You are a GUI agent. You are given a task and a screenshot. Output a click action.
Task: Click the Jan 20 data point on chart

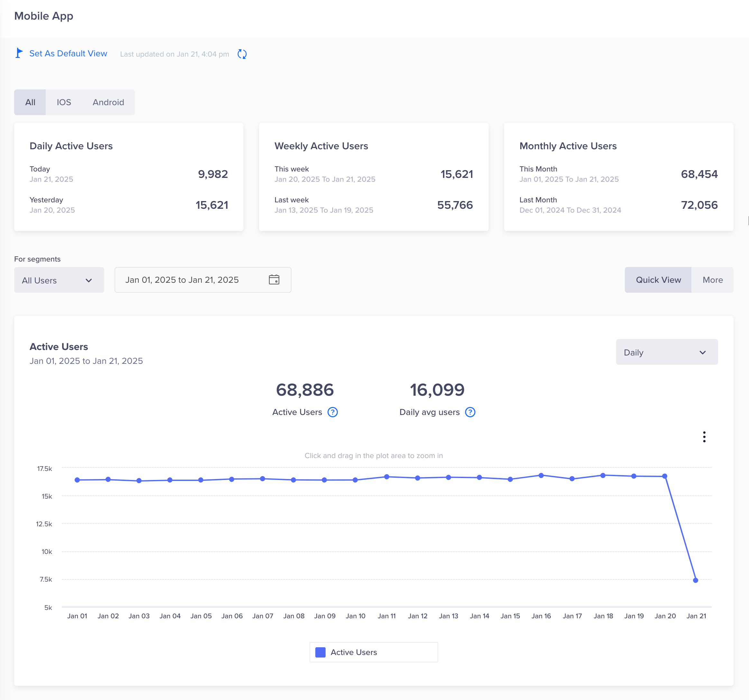tap(665, 476)
